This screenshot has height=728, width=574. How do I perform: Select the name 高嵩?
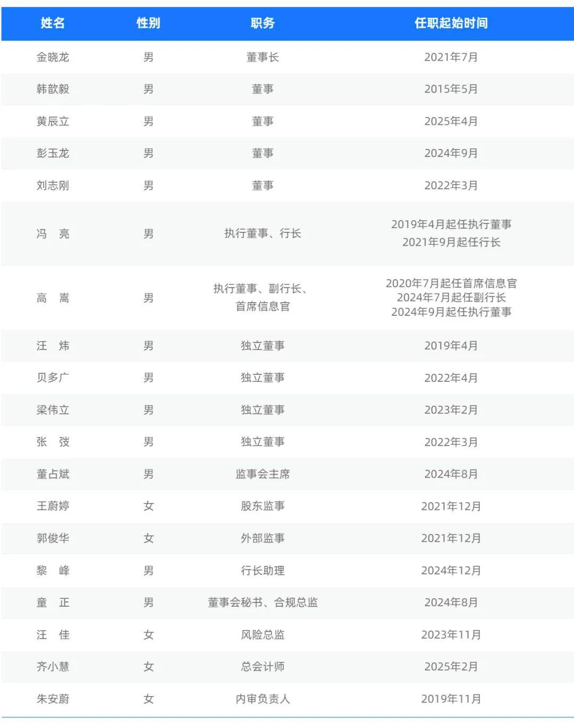pos(53,298)
